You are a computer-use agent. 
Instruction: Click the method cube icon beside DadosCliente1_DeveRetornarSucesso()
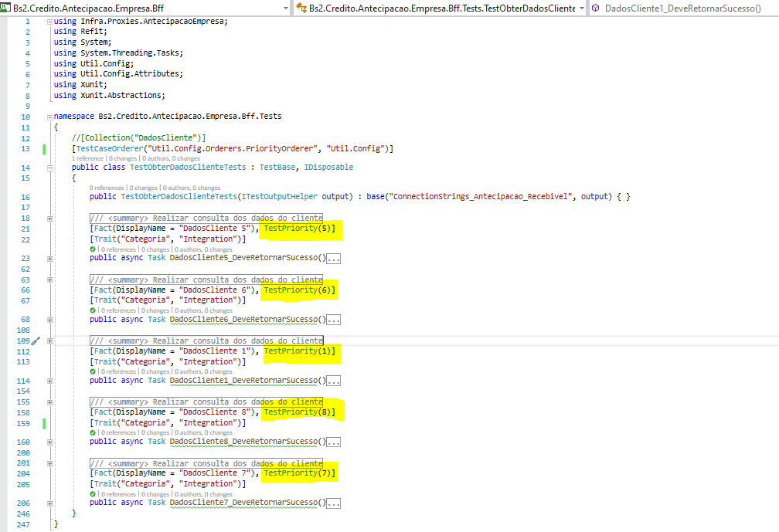pos(595,8)
